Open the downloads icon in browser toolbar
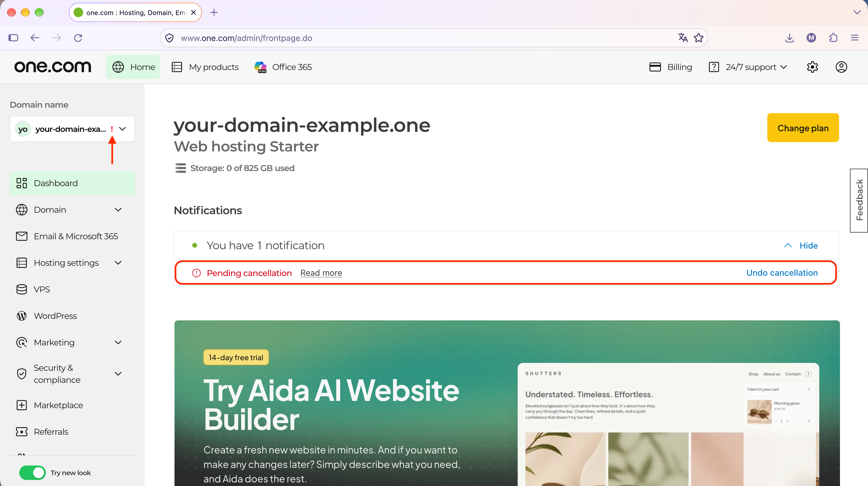The width and height of the screenshot is (868, 486). pyautogui.click(x=790, y=38)
